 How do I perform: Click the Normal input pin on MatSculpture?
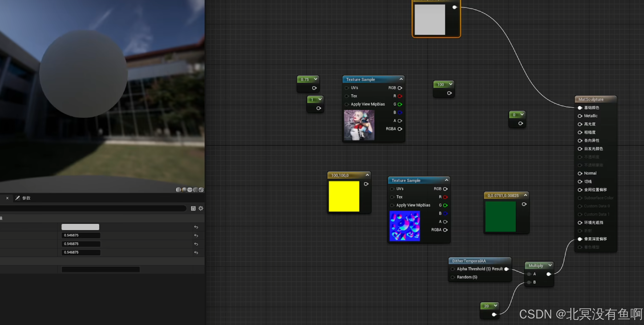pyautogui.click(x=580, y=173)
